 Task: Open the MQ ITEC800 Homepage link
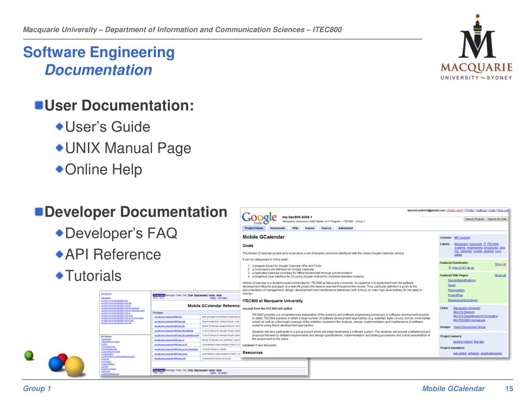469,320
